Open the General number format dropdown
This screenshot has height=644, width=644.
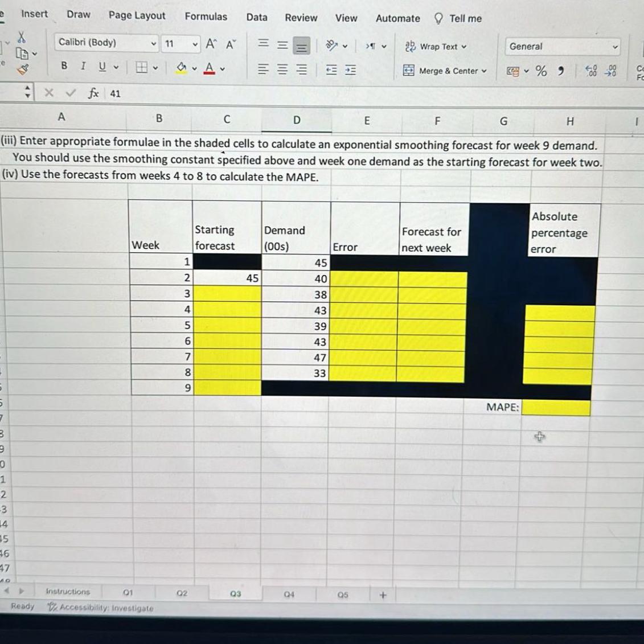616,46
